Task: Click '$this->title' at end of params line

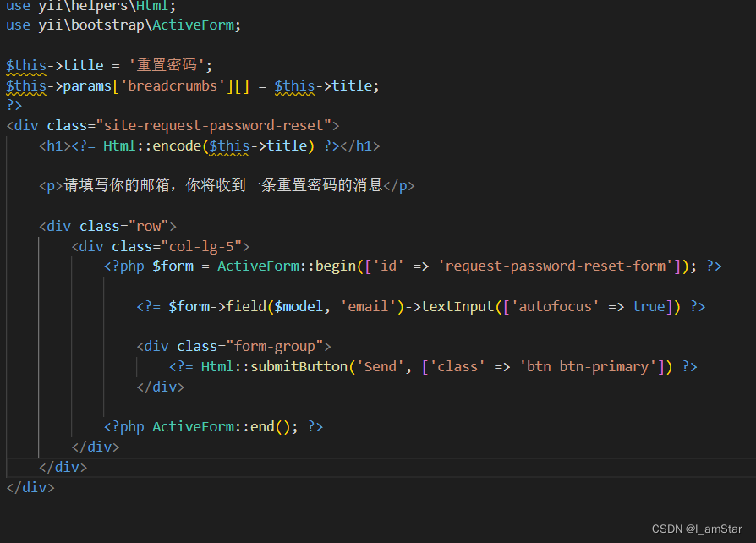Action: point(323,85)
